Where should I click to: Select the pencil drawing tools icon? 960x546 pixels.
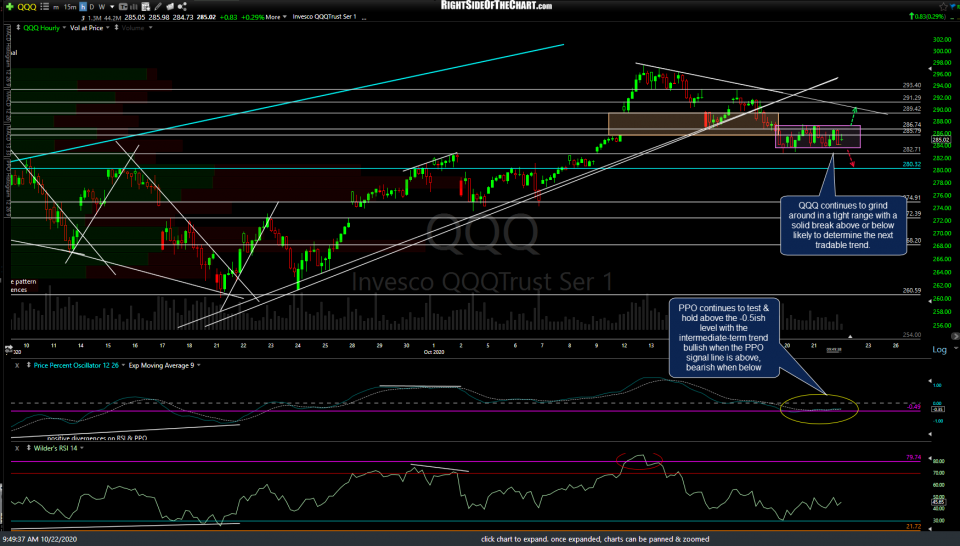coord(158,7)
